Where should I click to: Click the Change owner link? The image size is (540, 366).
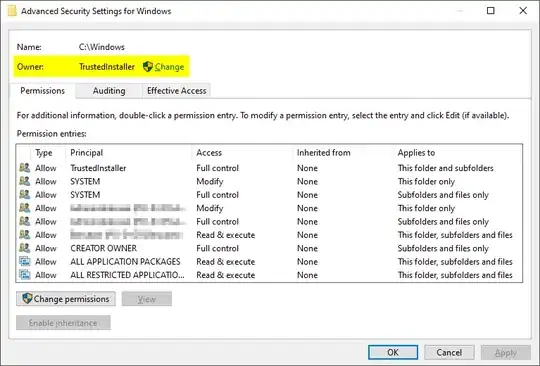[169, 67]
